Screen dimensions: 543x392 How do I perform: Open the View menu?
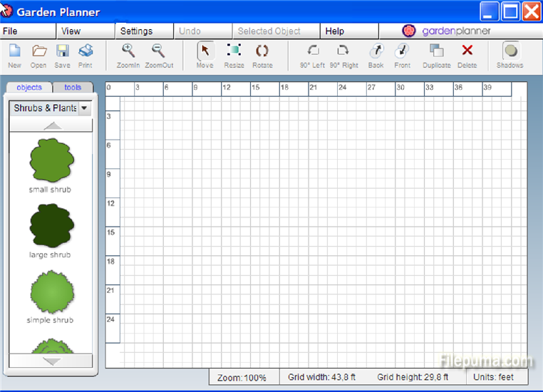coord(71,31)
